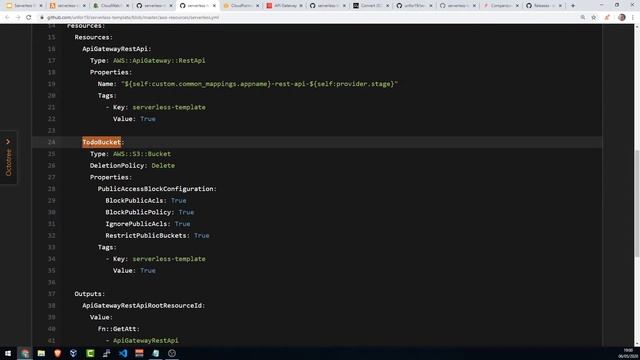
Task: Close the CloudWatch tab
Action: tap(127, 6)
